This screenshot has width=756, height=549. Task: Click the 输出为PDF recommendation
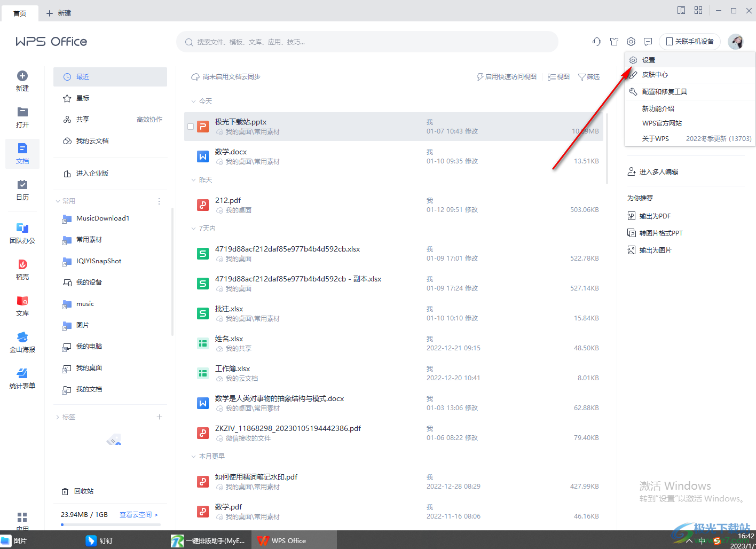[649, 216]
